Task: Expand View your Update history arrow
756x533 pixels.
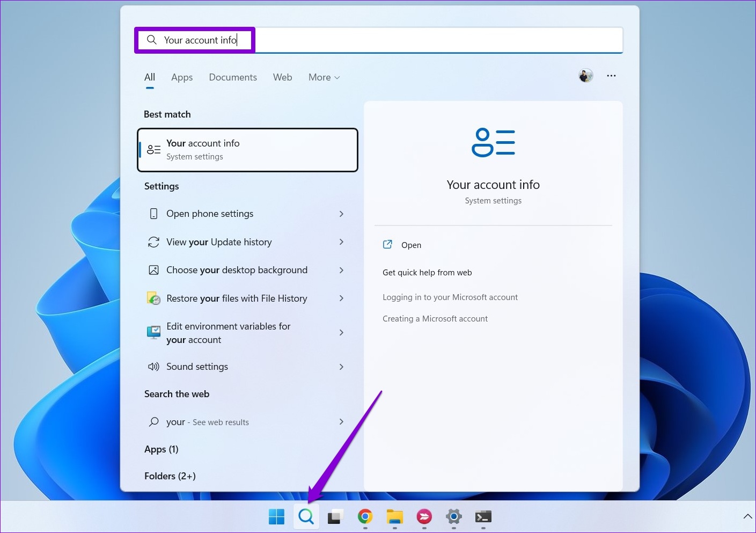Action: click(341, 242)
